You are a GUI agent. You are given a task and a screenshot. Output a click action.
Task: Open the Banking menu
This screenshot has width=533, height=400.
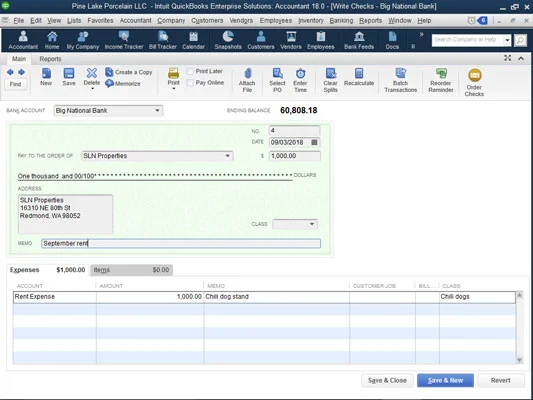coord(341,20)
